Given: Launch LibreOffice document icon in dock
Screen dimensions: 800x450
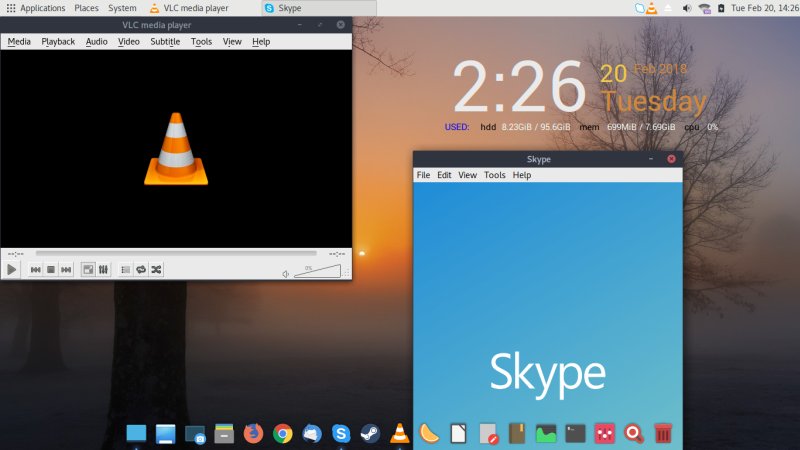Looking at the screenshot, I should click(458, 433).
